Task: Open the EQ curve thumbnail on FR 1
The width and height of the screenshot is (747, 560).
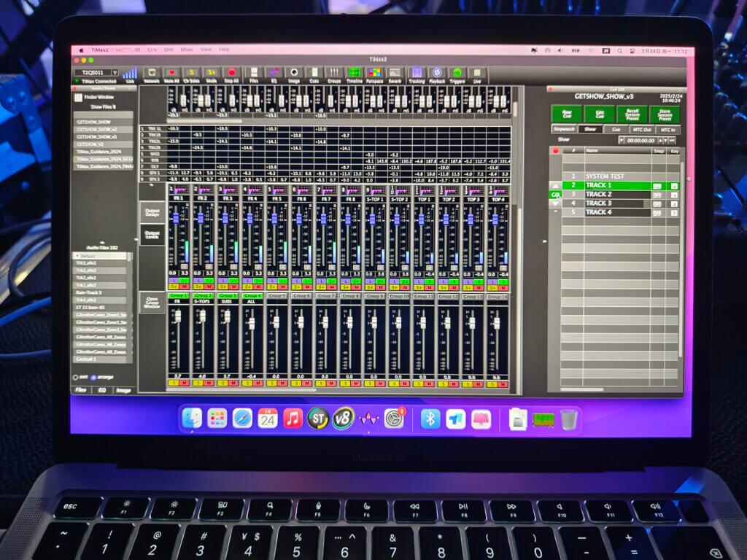Action: point(181,191)
